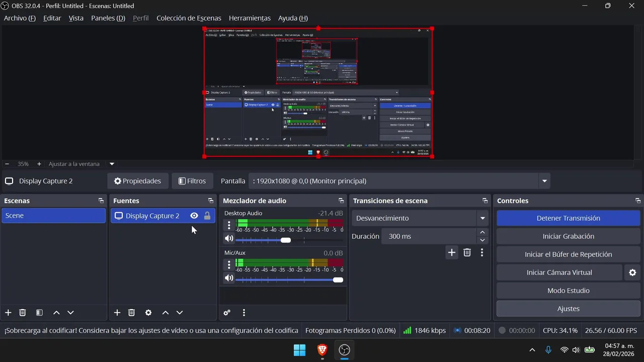Add a new scene with the plus icon
The height and width of the screenshot is (362, 644).
(x=8, y=313)
